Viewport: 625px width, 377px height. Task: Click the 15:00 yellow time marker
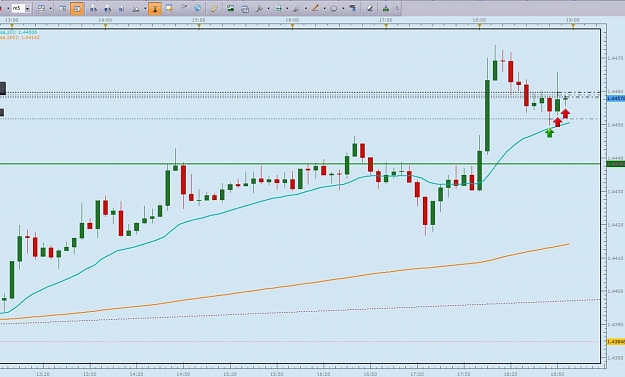pos(199,26)
